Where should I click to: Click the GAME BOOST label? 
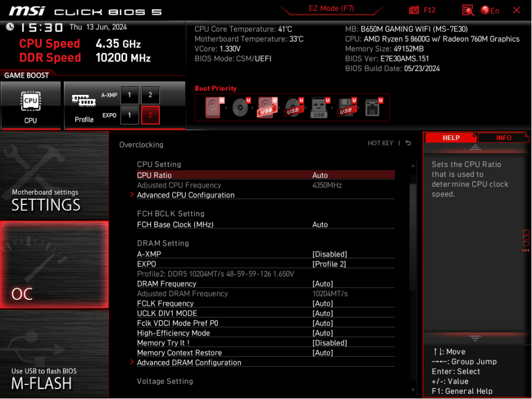tap(26, 76)
